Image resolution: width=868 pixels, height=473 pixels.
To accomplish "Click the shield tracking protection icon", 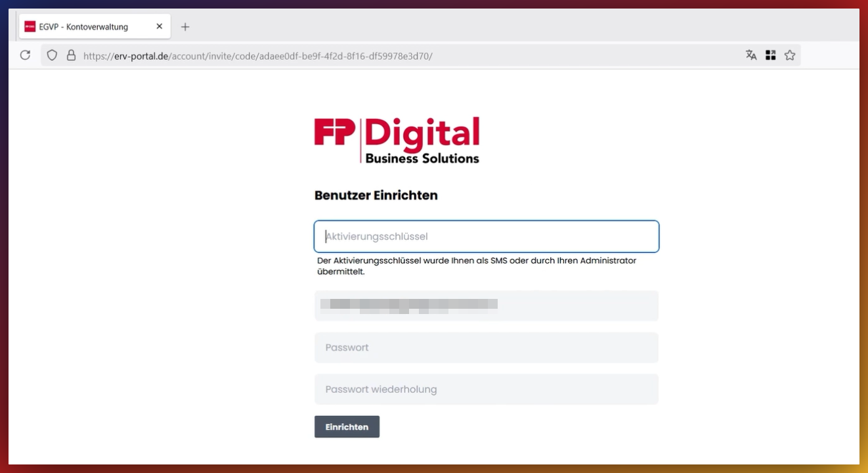I will point(53,56).
